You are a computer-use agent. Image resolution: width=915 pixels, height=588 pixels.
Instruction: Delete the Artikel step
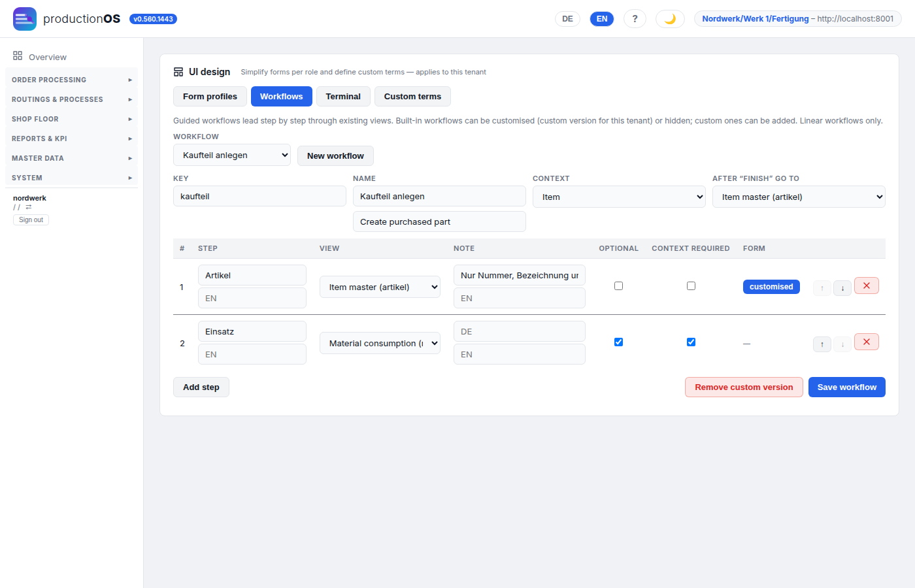point(867,286)
